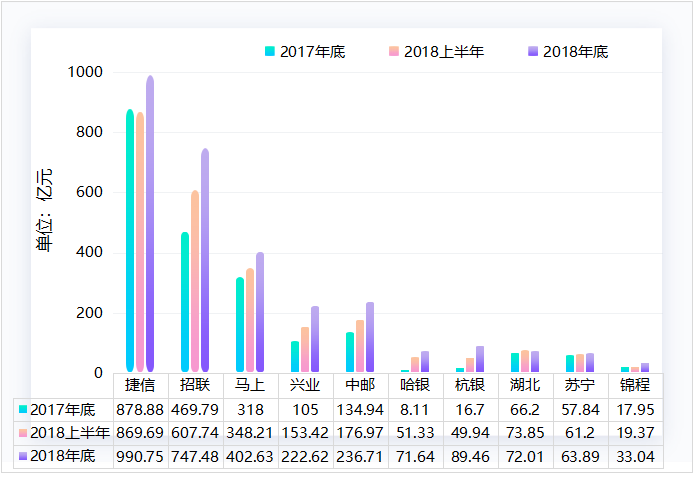Click table cell 990.75
The image size is (693, 484).
pos(141,456)
